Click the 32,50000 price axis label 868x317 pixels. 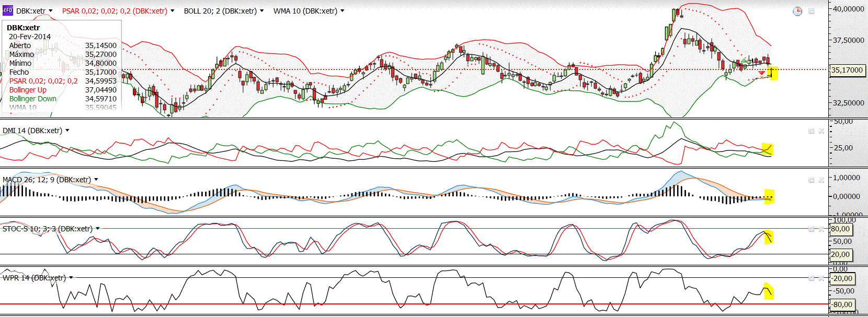pyautogui.click(x=849, y=103)
